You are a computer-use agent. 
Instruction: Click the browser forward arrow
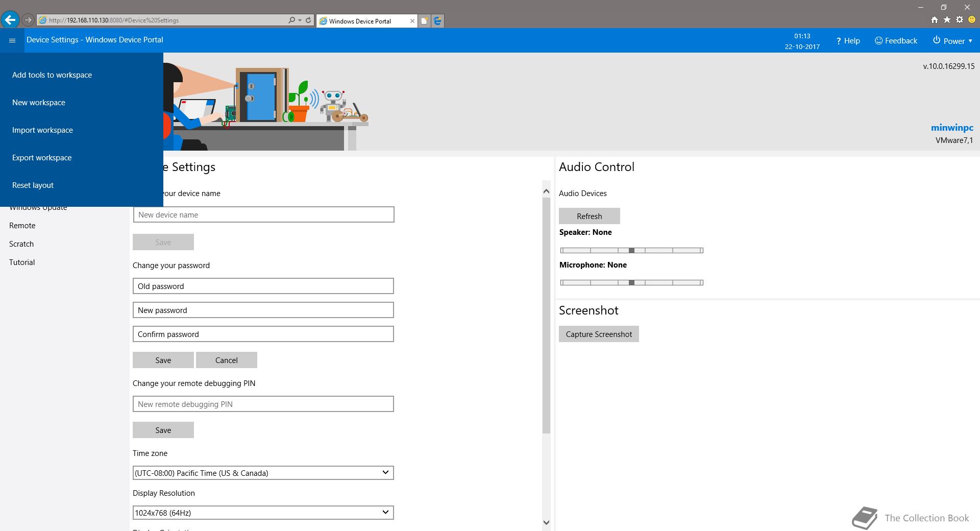tap(28, 20)
